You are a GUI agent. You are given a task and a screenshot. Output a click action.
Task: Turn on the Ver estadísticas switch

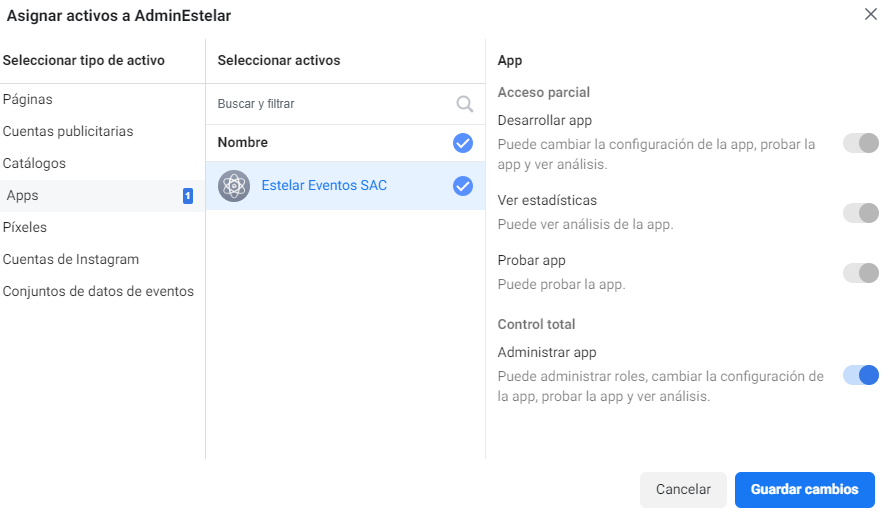tap(860, 213)
